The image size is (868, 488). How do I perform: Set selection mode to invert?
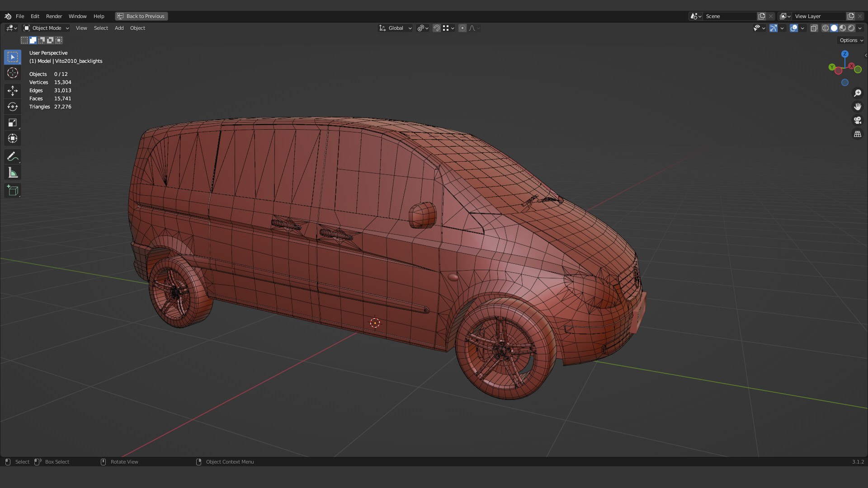coord(50,40)
